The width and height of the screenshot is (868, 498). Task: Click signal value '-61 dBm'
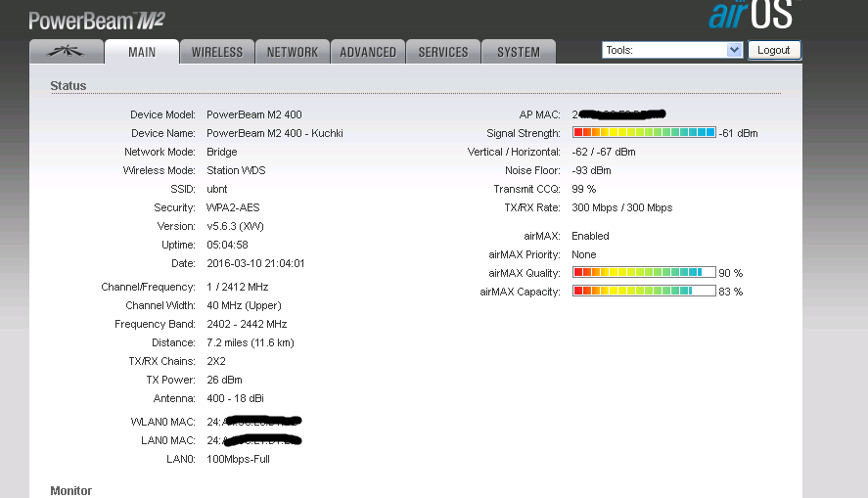click(x=739, y=133)
